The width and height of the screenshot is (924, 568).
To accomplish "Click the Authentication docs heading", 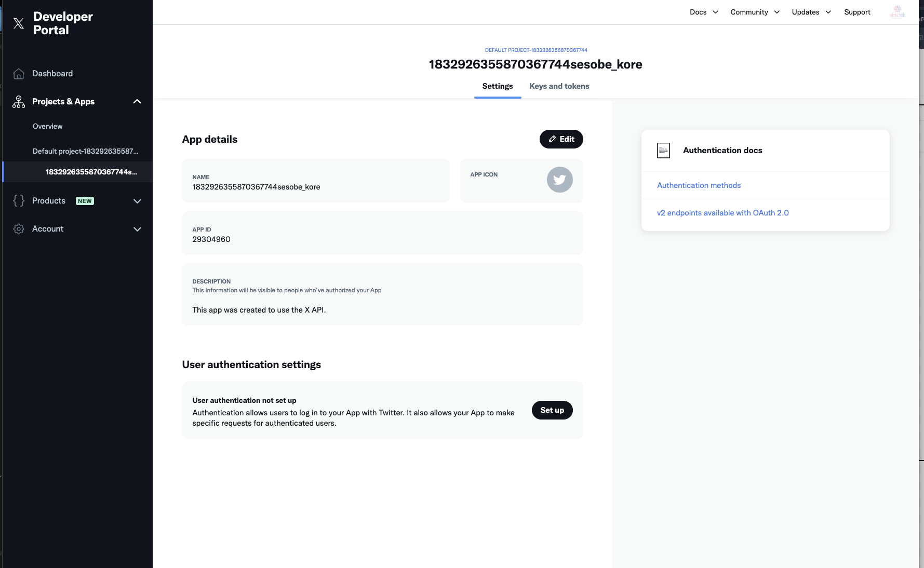I will pyautogui.click(x=722, y=151).
